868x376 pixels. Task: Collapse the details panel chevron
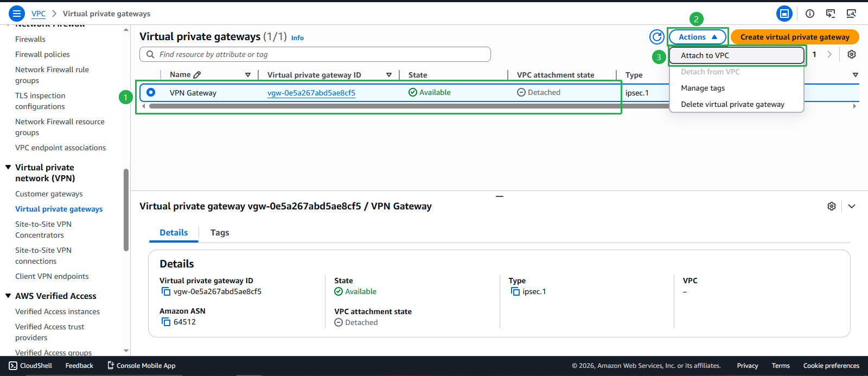coord(852,206)
